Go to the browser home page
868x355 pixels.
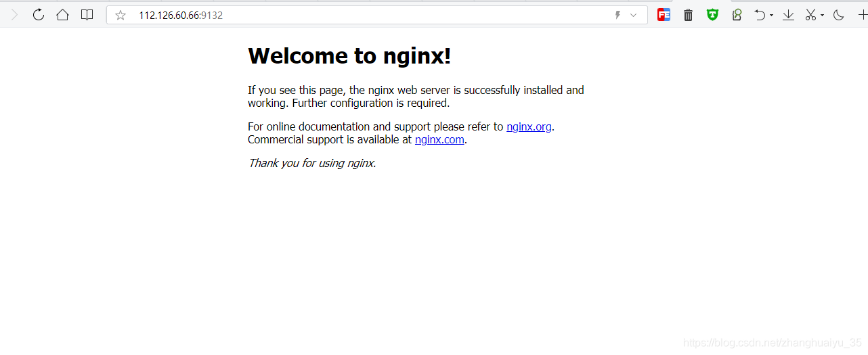point(63,15)
